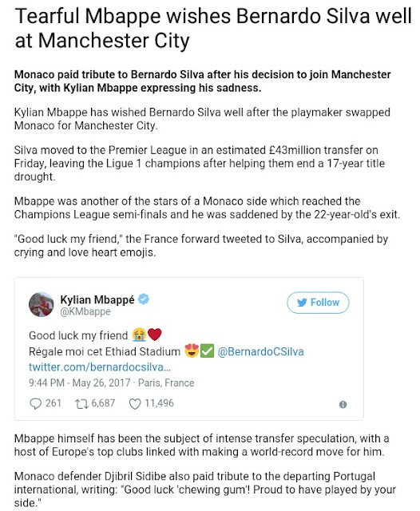This screenshot has width=420, height=511.
Task: Click the Régale moi cet Ethiad Stadium text
Action: (x=105, y=351)
